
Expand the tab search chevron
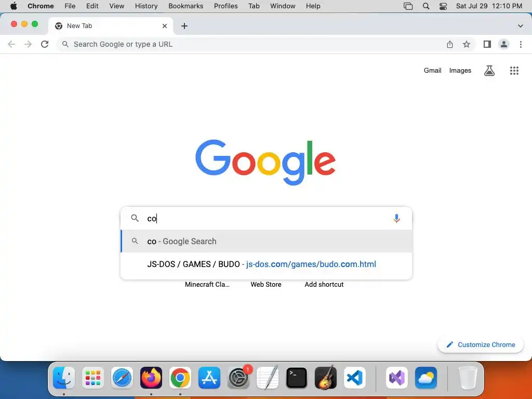tap(521, 26)
